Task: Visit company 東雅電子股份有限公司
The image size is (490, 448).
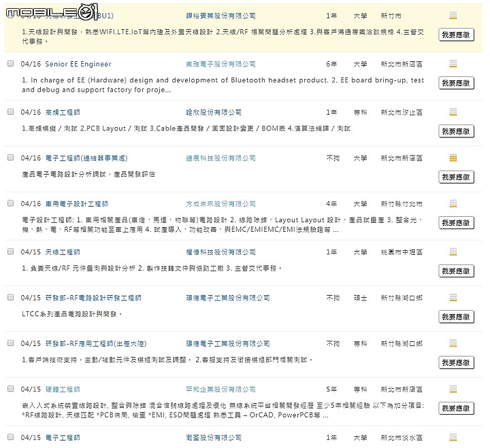Action: [x=220, y=64]
